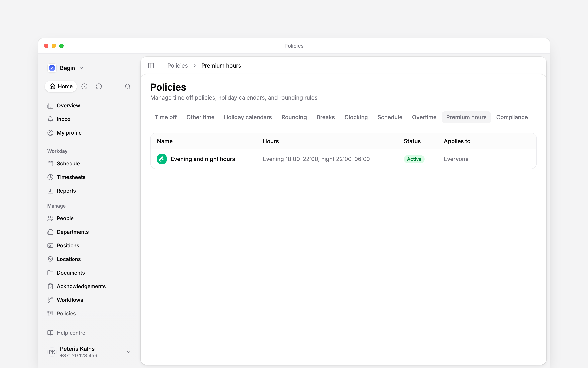Switch to the Time off tab
Viewport: 588px width, 368px height.
click(x=166, y=117)
